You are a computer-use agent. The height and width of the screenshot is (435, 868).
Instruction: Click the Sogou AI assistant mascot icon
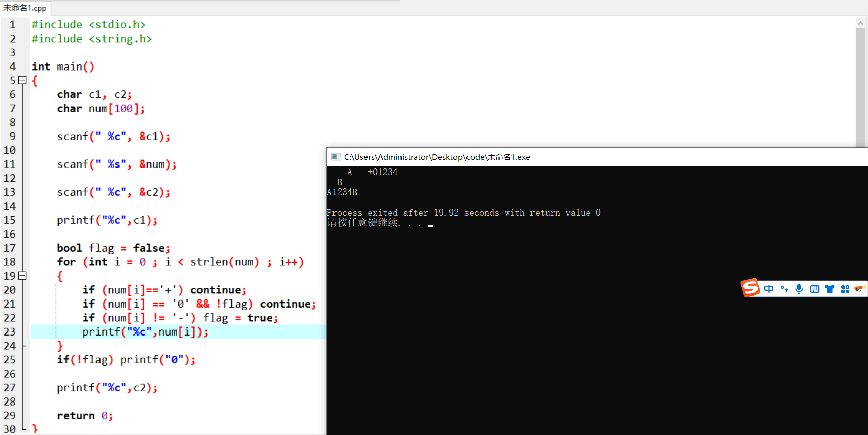tap(859, 289)
